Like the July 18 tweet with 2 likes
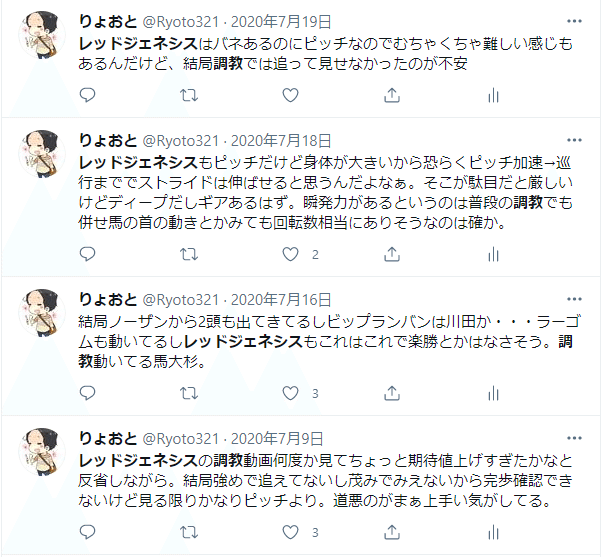Screen dimensions: 610x557 [290, 254]
